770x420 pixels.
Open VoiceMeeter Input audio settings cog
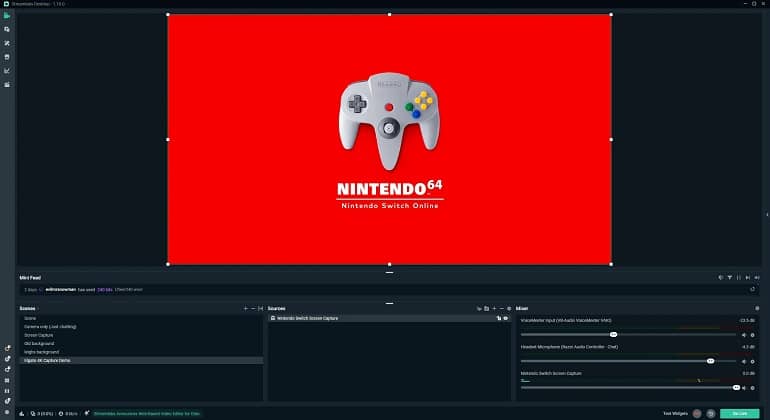coord(752,335)
